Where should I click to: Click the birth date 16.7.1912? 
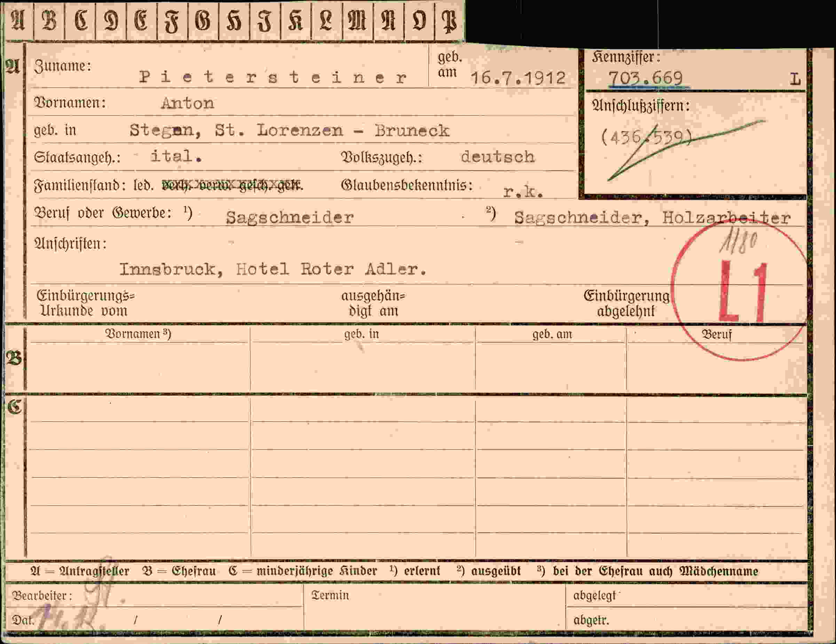click(518, 78)
